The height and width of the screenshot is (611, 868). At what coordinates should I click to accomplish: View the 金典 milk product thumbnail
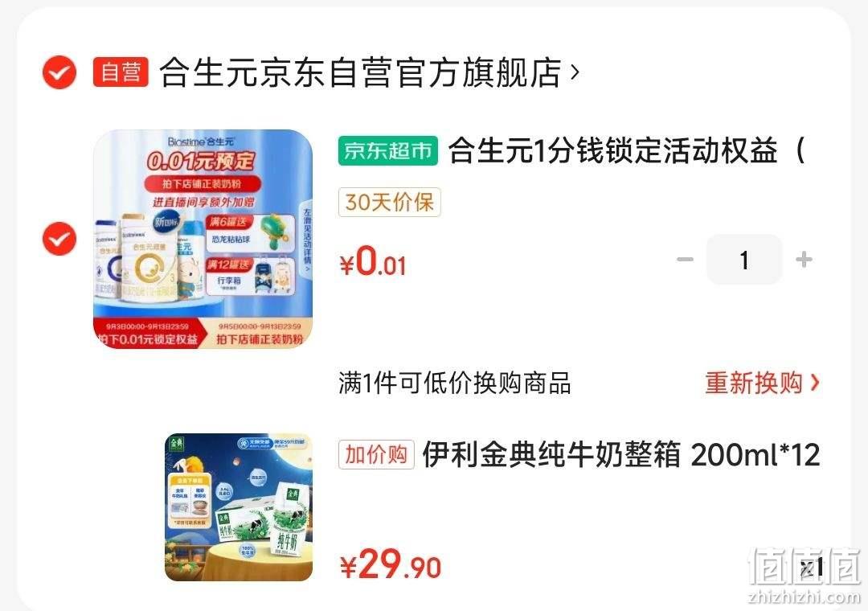point(239,506)
